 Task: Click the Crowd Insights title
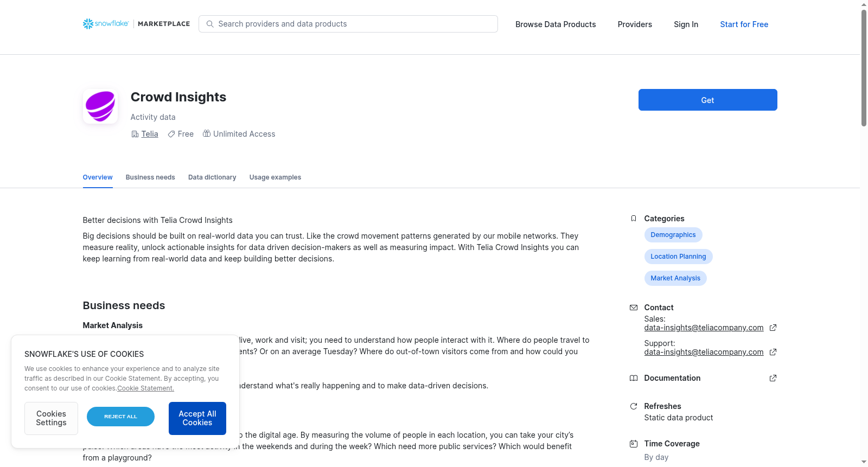[x=178, y=97]
